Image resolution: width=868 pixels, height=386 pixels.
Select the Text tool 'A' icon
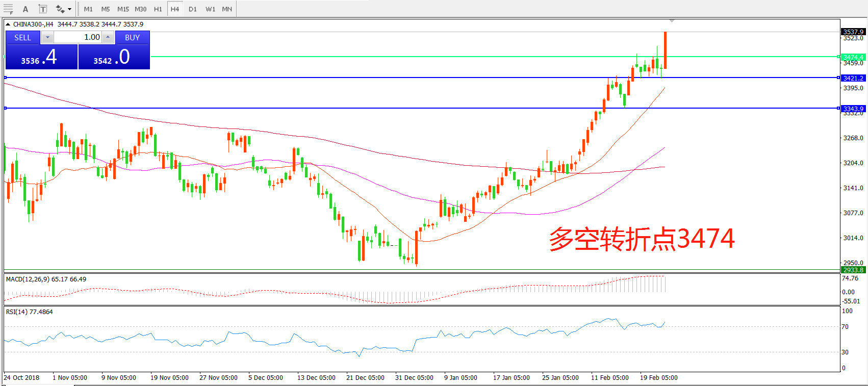(25, 9)
